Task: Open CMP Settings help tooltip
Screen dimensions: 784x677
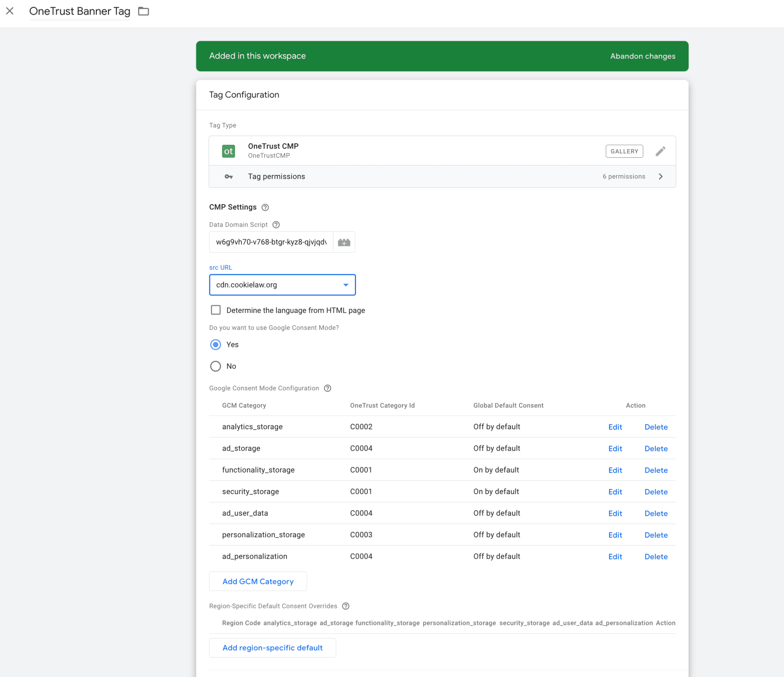Action: (x=265, y=207)
